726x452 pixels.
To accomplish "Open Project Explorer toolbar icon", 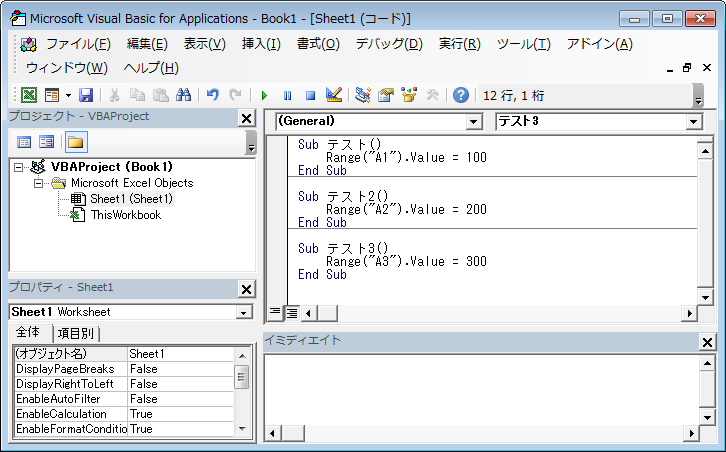I will pyautogui.click(x=363, y=95).
